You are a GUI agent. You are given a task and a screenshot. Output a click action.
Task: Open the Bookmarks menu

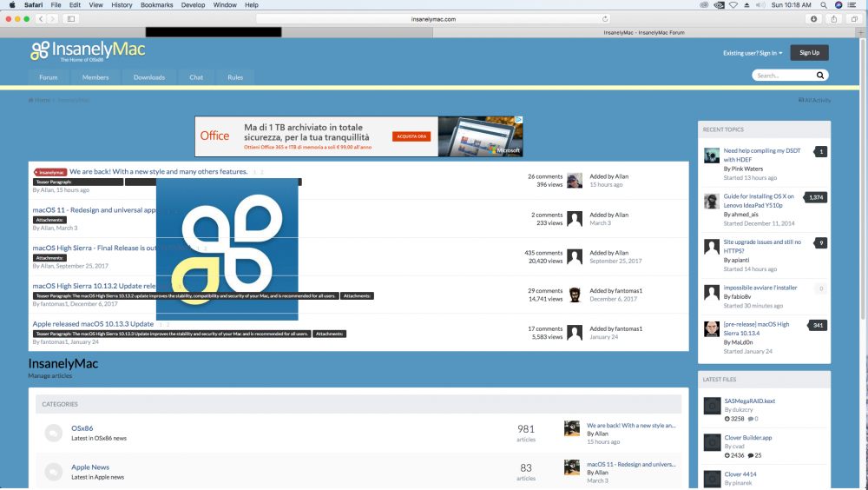156,5
